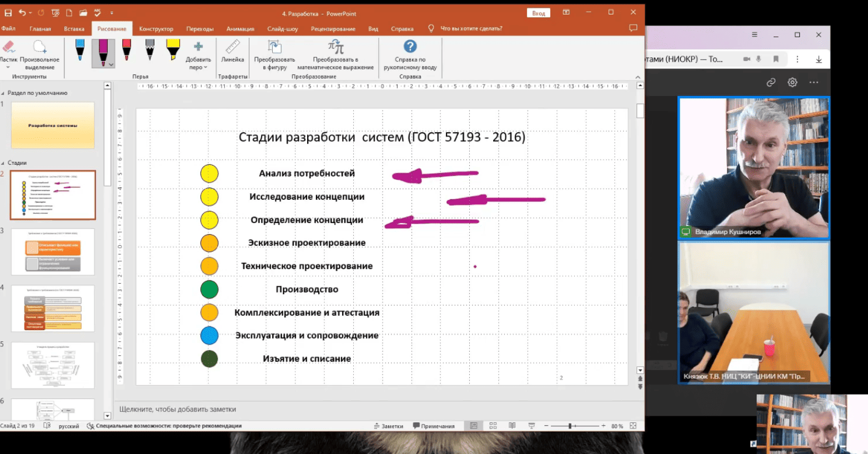
Task: Toggle Lasso select (Произвольное выделение)
Action: [x=39, y=51]
